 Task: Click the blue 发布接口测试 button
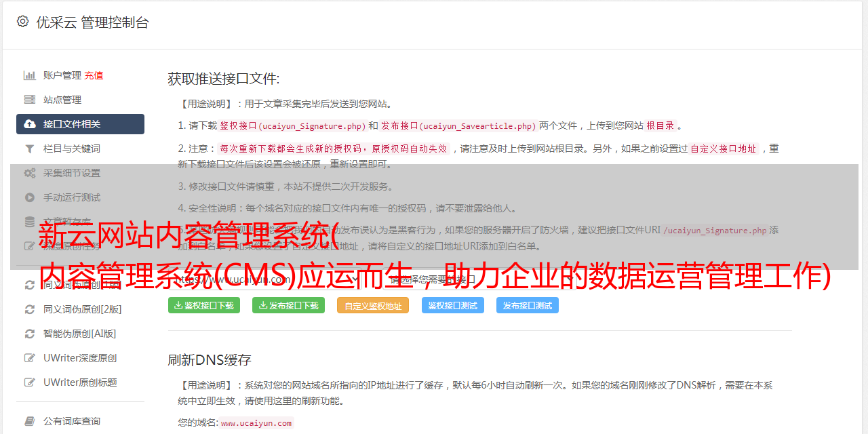(x=528, y=305)
